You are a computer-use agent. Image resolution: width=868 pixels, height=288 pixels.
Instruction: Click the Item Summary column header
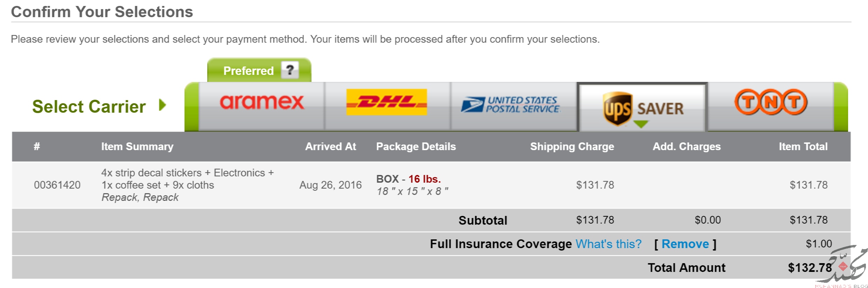click(x=137, y=146)
